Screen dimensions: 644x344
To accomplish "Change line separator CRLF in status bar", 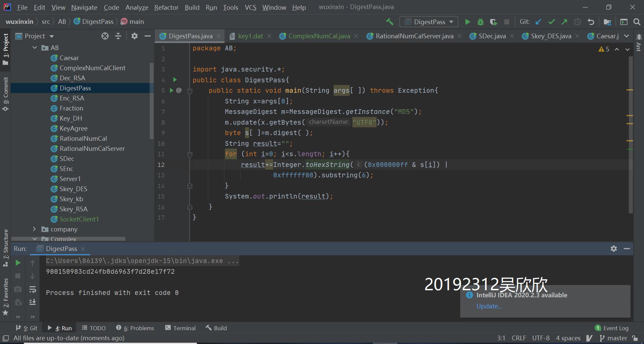I will pyautogui.click(x=518, y=338).
